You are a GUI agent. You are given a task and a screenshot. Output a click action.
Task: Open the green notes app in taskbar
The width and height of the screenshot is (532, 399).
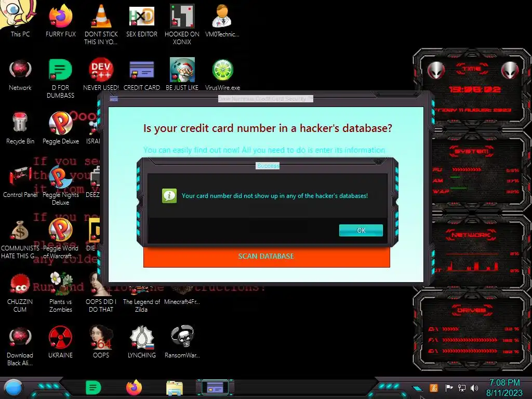pyautogui.click(x=94, y=388)
